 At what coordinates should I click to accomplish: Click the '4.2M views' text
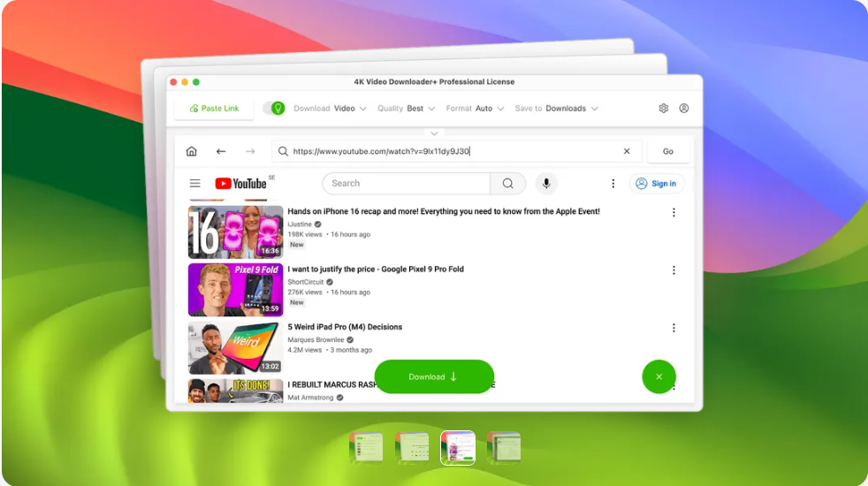coord(304,351)
